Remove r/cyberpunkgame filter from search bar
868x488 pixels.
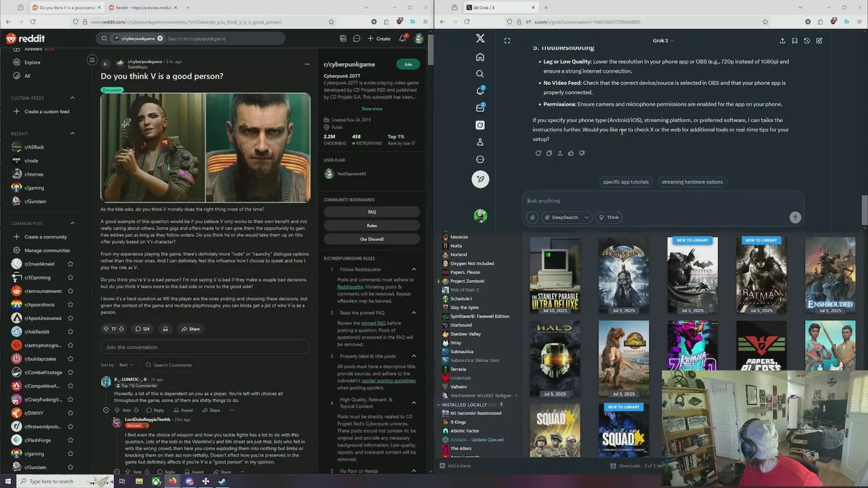tap(160, 39)
